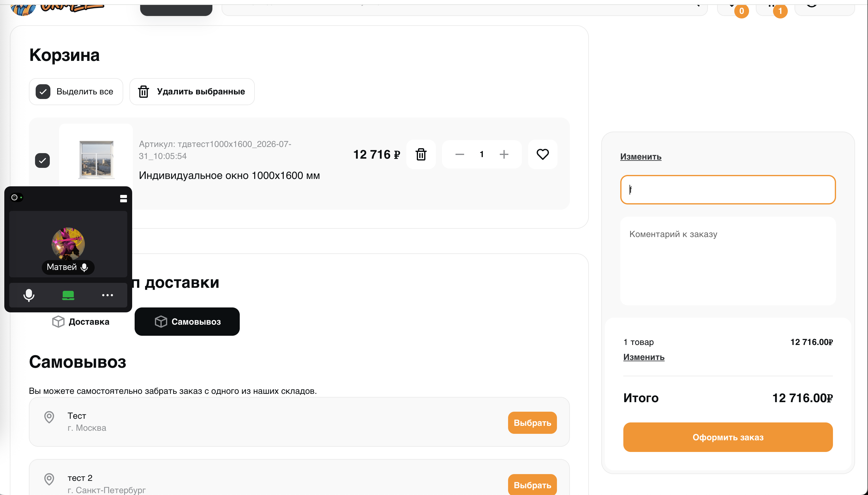868x495 pixels.
Task: Click the call widget recording indicator icon
Action: tap(16, 197)
